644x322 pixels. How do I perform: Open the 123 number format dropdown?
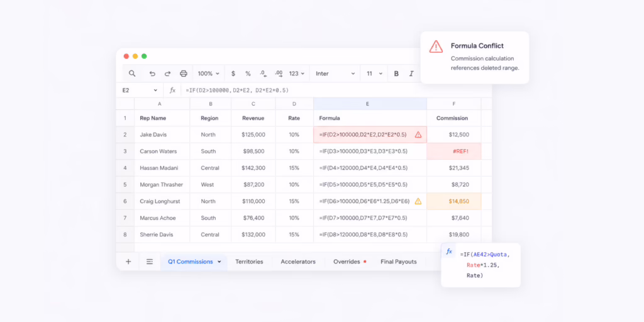(297, 74)
